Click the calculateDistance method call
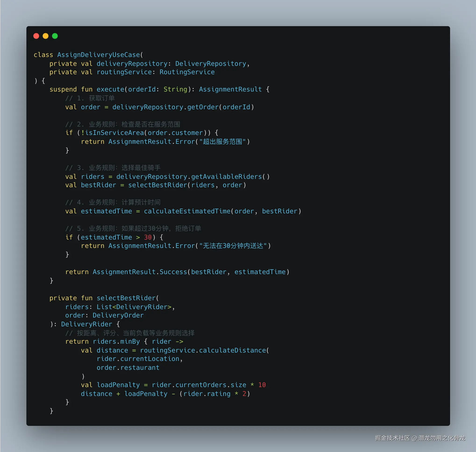This screenshot has height=452, width=476. point(232,350)
